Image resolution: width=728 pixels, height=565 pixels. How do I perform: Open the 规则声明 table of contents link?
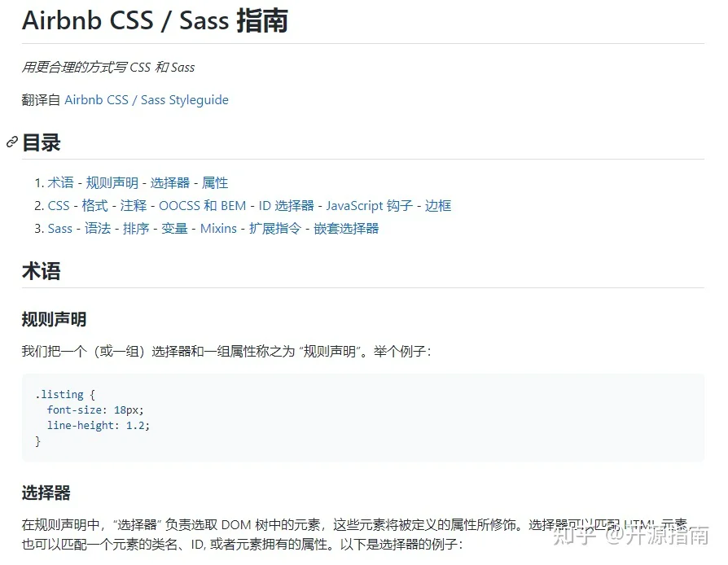pyautogui.click(x=112, y=182)
